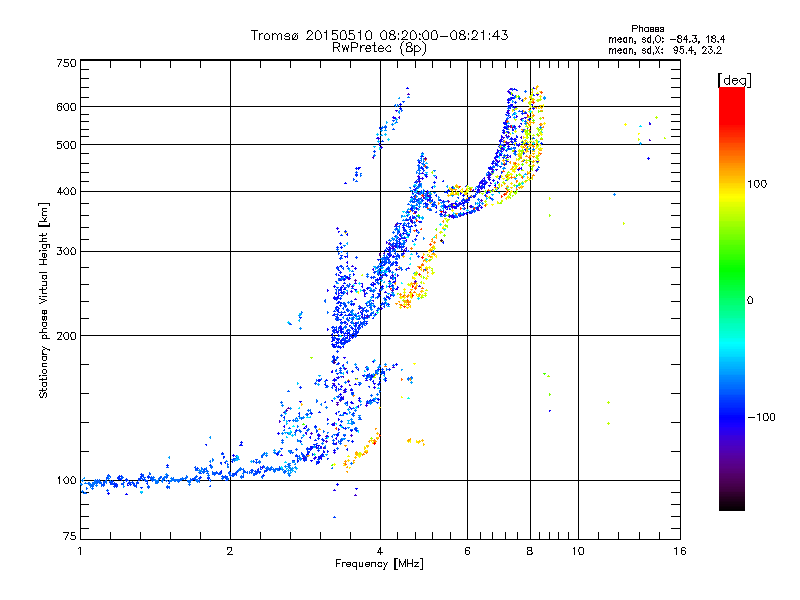Click the y-axis '500' tick label
800x600 pixels.
tap(66, 145)
